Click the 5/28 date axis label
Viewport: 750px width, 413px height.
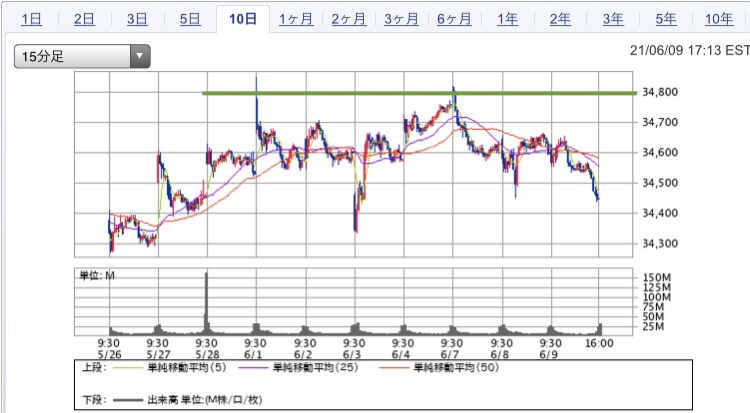(207, 355)
